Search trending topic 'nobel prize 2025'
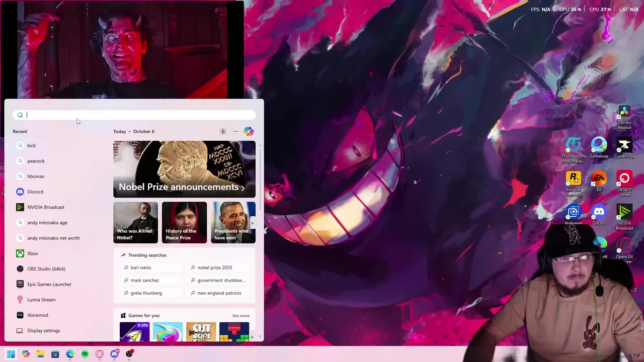The image size is (644, 362). point(218,267)
